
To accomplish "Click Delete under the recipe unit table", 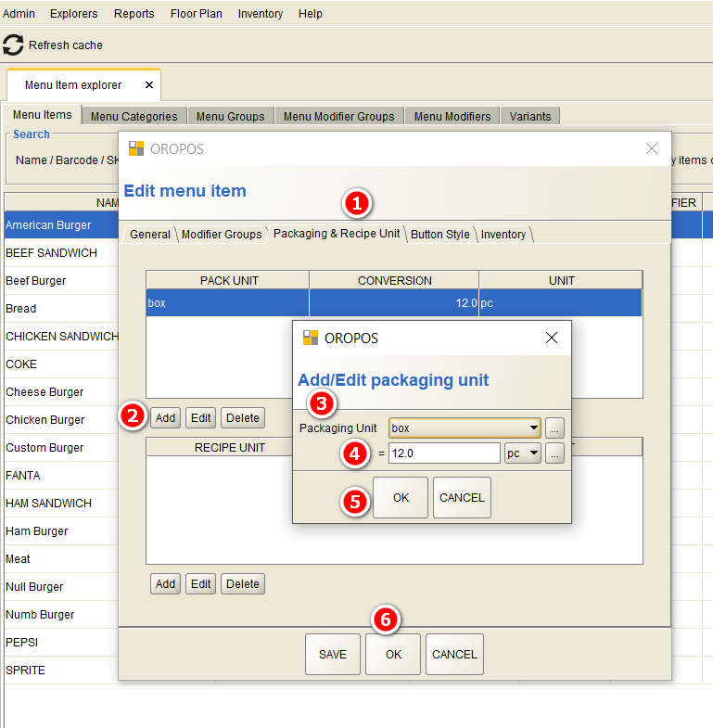I will pos(243,583).
